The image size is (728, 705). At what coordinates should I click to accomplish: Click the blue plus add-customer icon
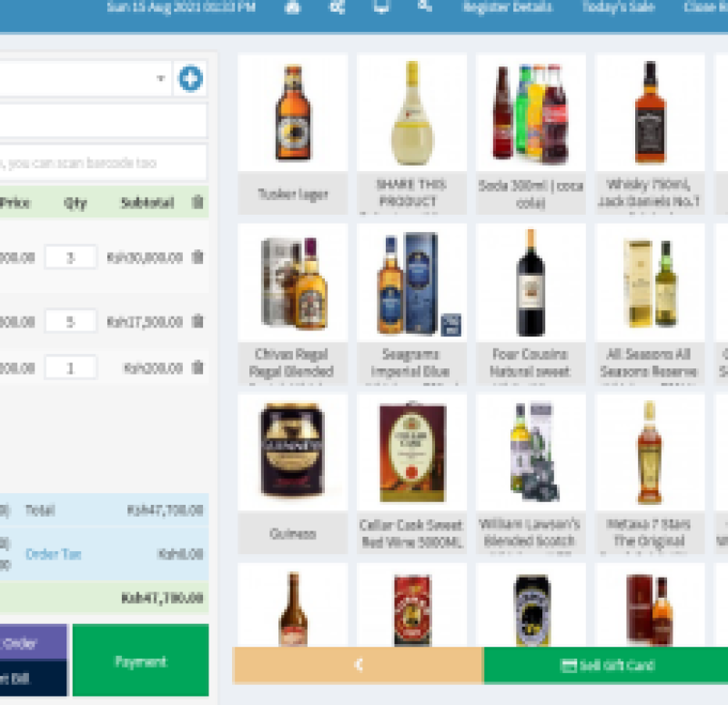[190, 78]
